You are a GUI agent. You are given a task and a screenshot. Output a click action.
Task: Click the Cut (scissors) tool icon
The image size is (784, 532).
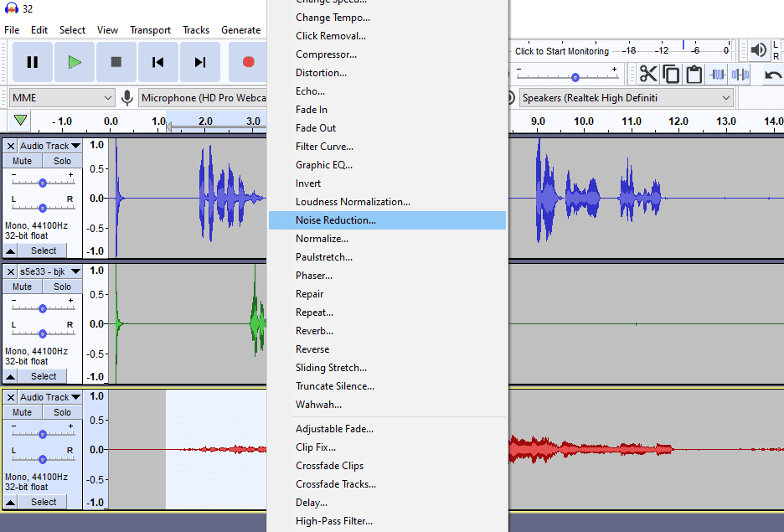click(649, 74)
